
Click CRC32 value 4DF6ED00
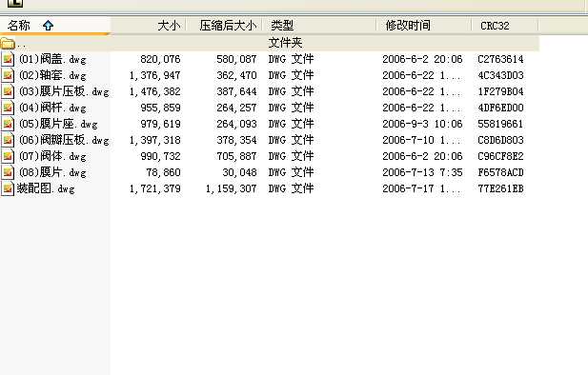pyautogui.click(x=500, y=108)
